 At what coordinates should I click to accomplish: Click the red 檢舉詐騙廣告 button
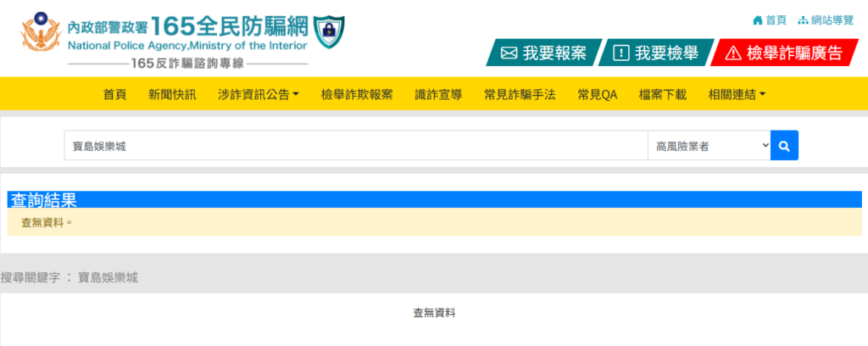(x=784, y=53)
